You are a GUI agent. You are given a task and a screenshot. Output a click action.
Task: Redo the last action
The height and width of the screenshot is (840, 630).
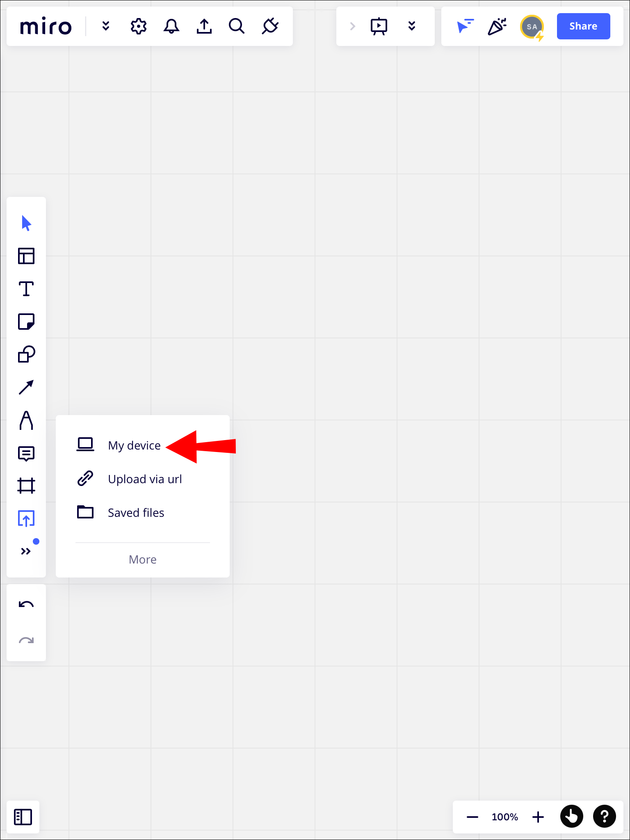point(26,640)
